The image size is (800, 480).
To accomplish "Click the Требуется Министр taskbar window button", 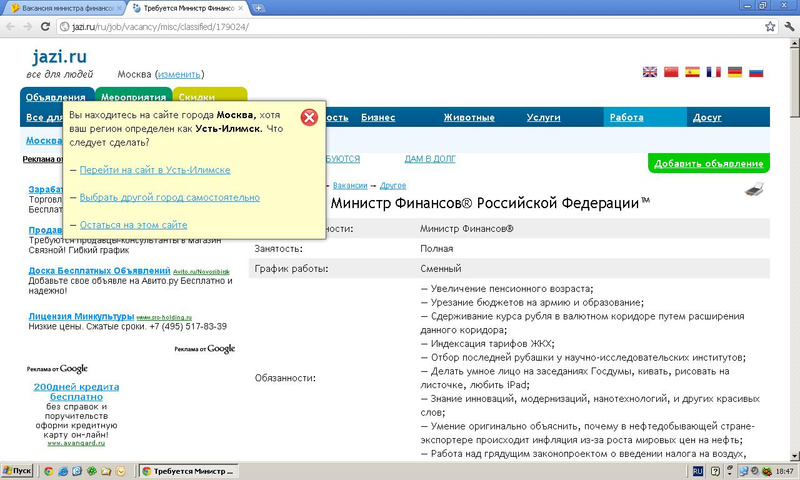I will pyautogui.click(x=189, y=471).
